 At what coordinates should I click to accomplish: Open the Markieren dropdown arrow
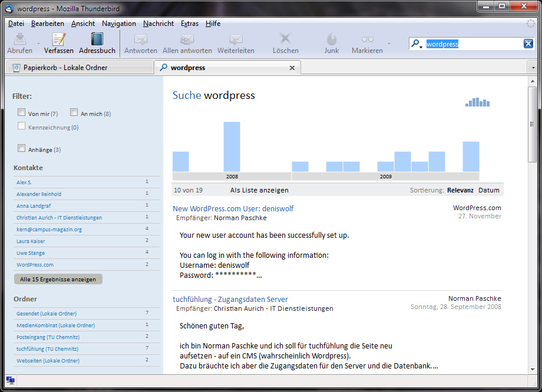pos(389,44)
